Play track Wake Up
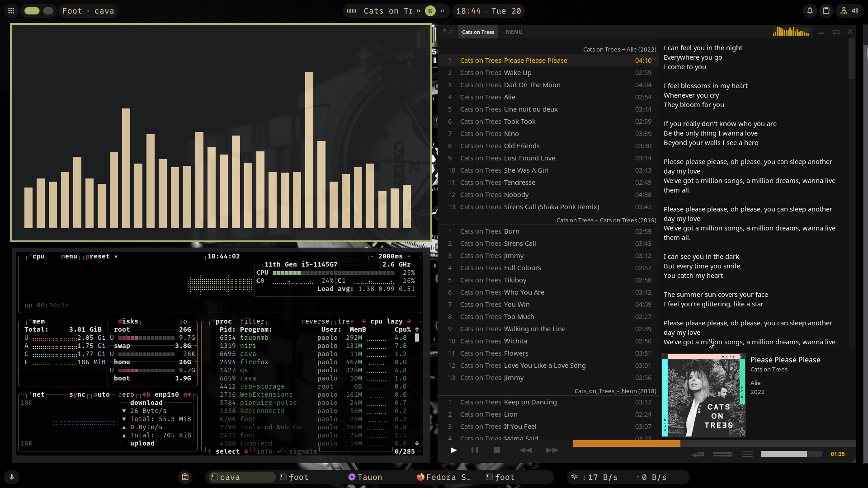Screen dimensions: 868x488 click(x=518, y=73)
